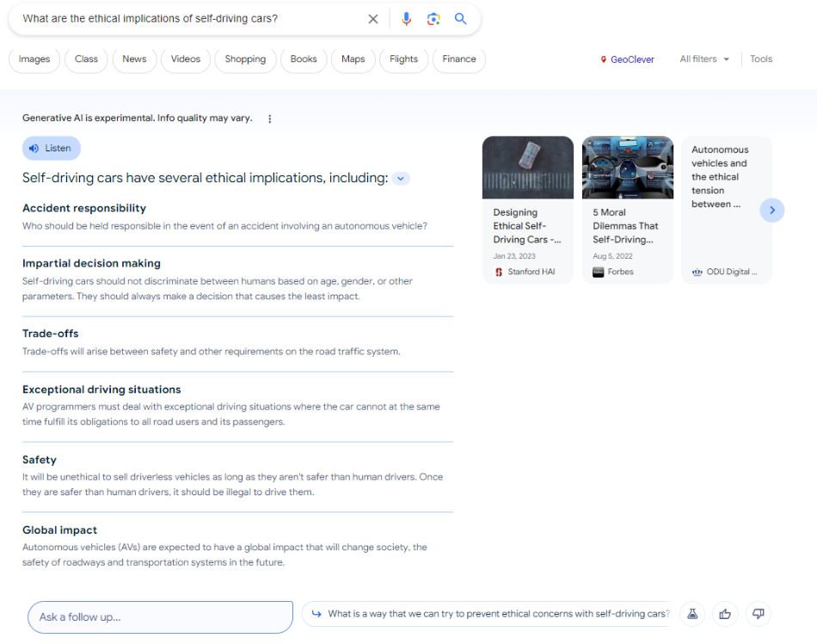
Task: Expand the AI answer heading chevron
Action: pos(401,179)
